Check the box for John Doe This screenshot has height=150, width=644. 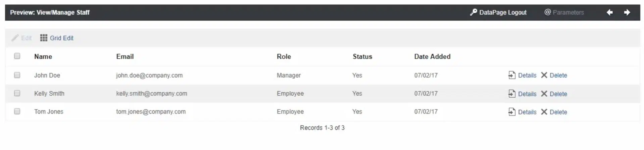[17, 75]
